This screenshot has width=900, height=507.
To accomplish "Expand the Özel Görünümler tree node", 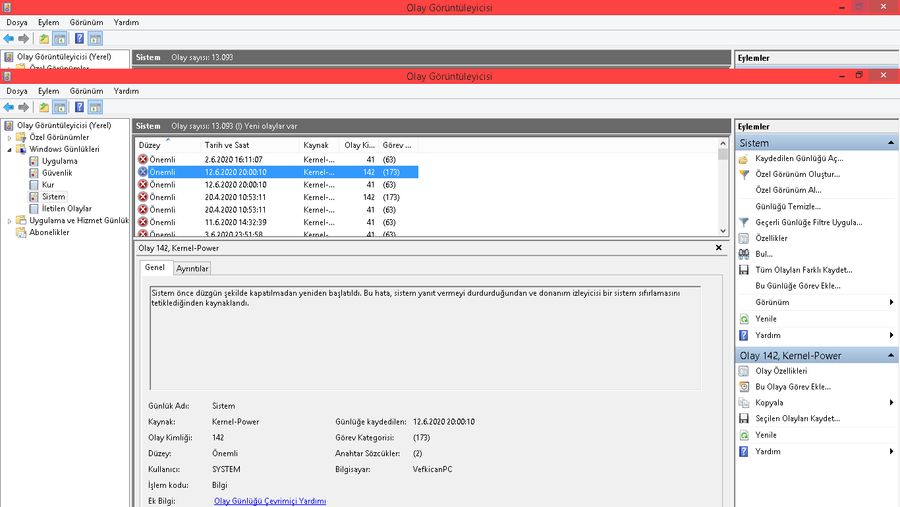I will click(10, 137).
